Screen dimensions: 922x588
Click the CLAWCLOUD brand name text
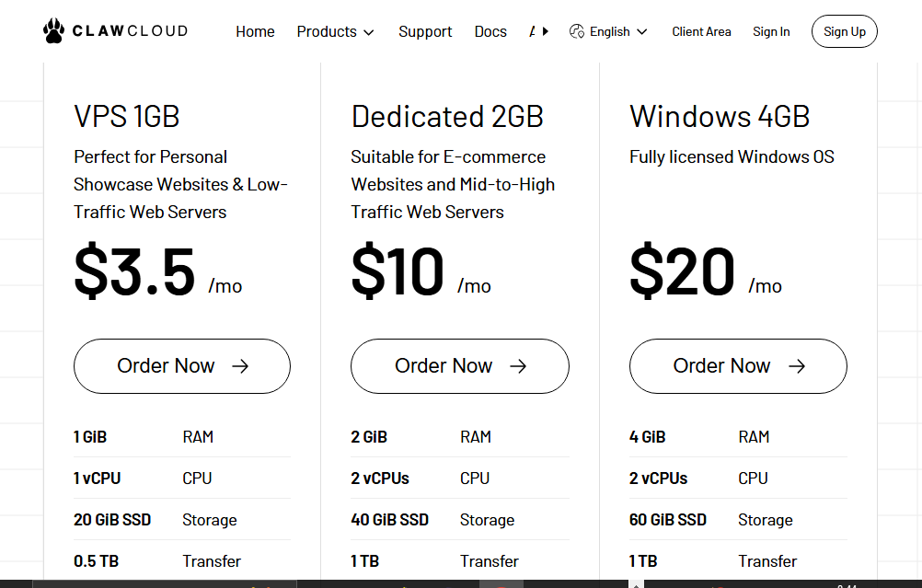[x=130, y=31]
